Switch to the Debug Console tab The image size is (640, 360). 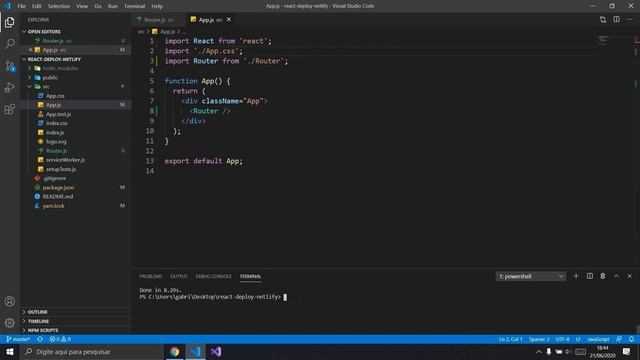point(213,276)
